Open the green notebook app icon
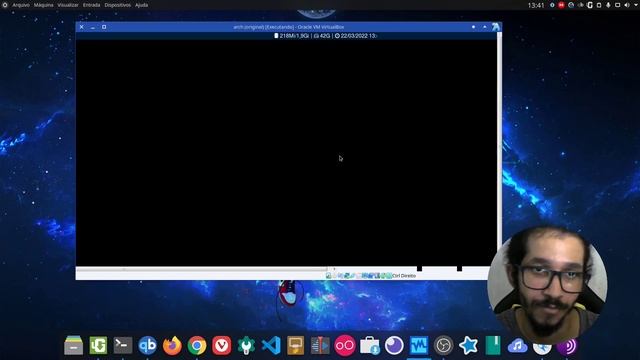Screen dimensions: 640x360 [x=493, y=345]
